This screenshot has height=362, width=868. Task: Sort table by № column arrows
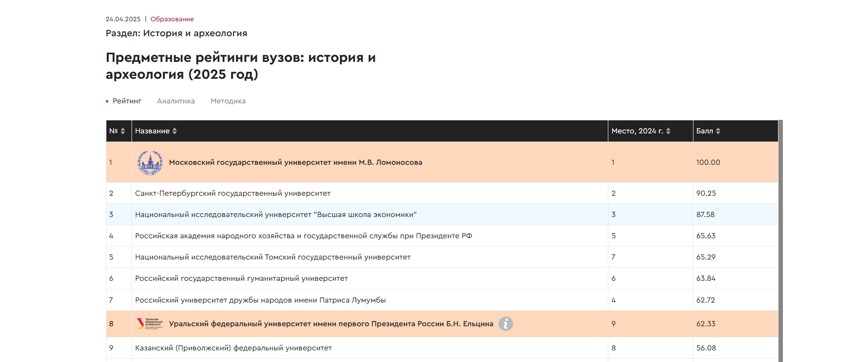click(x=123, y=131)
